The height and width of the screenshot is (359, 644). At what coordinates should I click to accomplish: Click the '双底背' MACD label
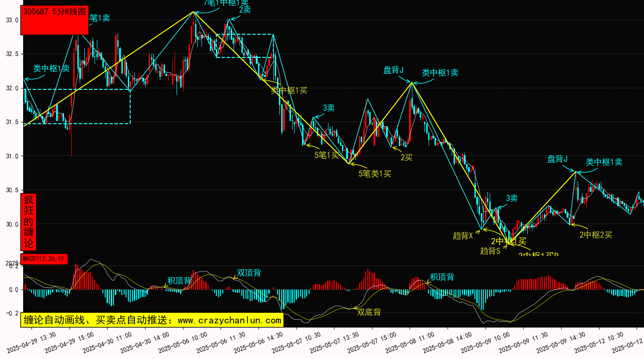pyautogui.click(x=369, y=312)
